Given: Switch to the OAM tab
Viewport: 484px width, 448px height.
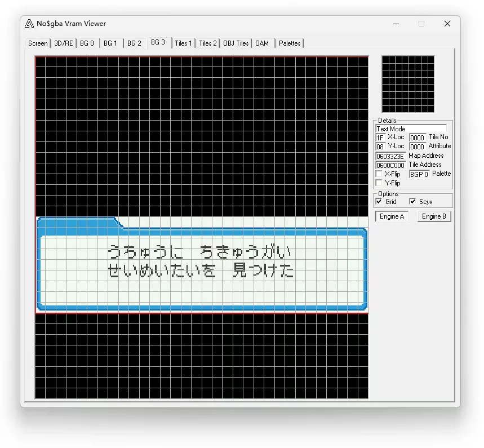Looking at the screenshot, I should click(x=262, y=43).
